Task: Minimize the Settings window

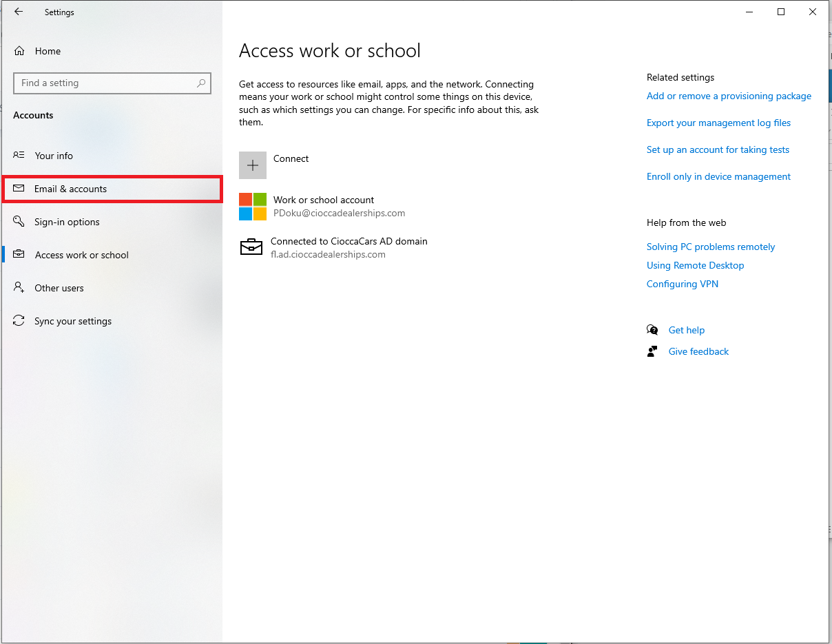Action: tap(749, 12)
